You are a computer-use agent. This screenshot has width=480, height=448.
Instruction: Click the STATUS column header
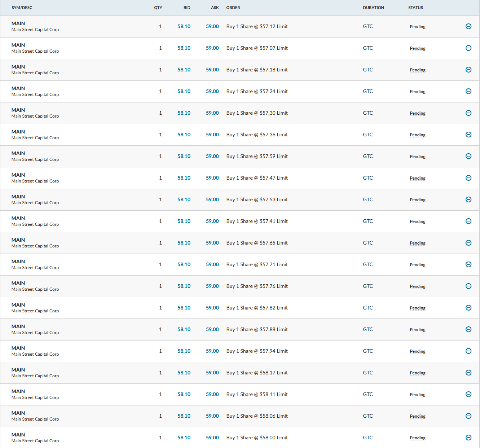[x=416, y=8]
